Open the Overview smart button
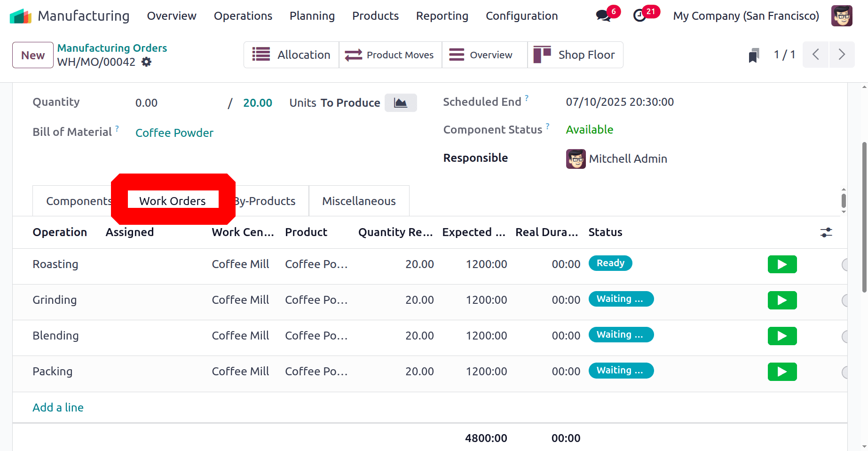This screenshot has height=451, width=868. click(485, 55)
